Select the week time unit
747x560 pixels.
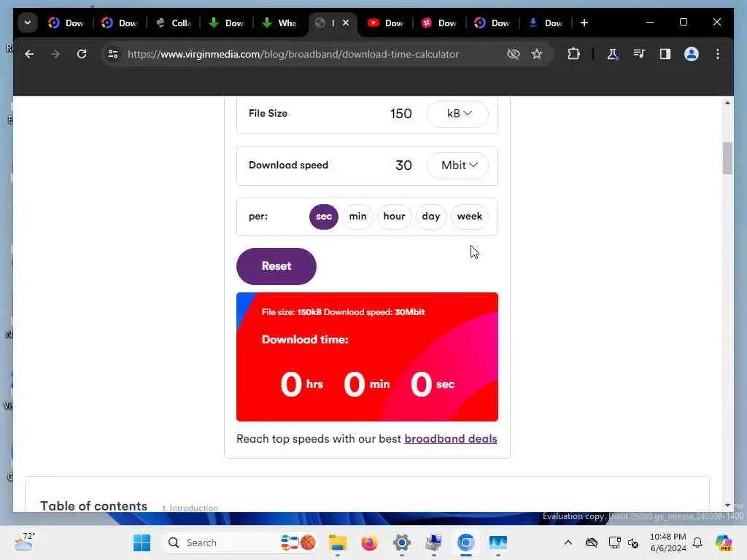pyautogui.click(x=469, y=217)
